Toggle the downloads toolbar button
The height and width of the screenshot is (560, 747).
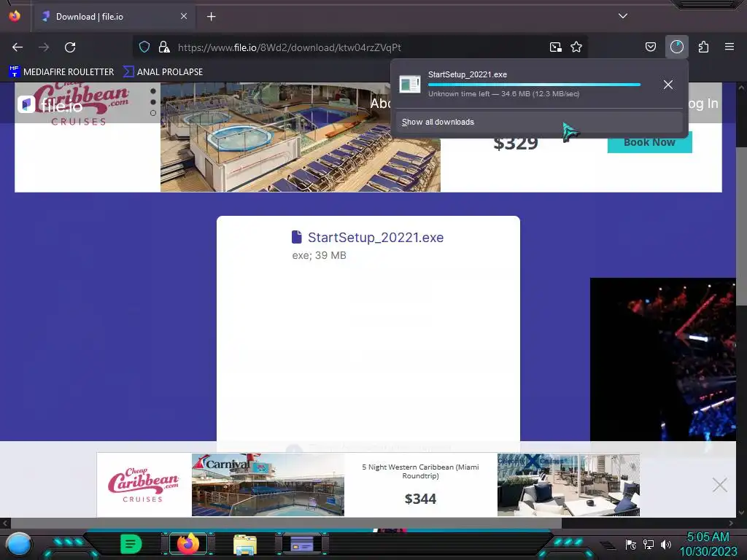click(x=676, y=47)
